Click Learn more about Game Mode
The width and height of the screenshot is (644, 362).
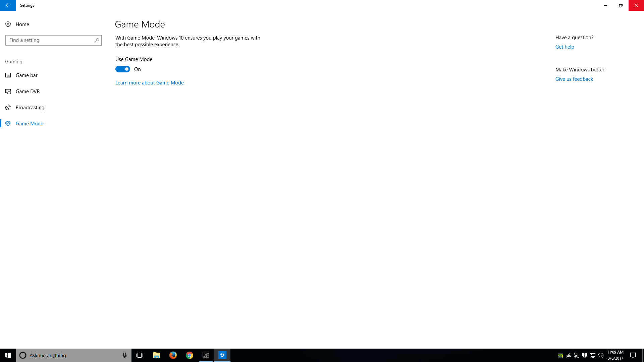click(x=149, y=82)
